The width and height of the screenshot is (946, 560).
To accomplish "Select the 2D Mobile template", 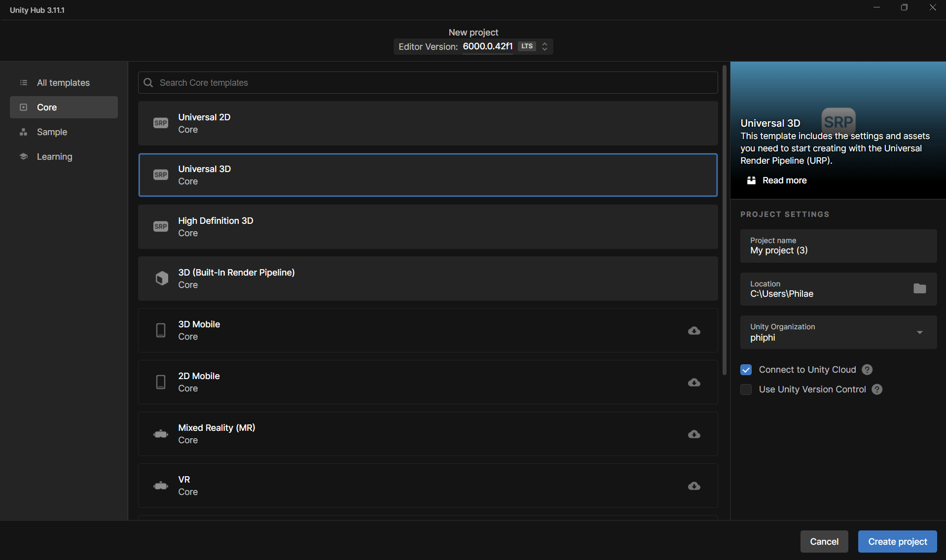I will [428, 382].
